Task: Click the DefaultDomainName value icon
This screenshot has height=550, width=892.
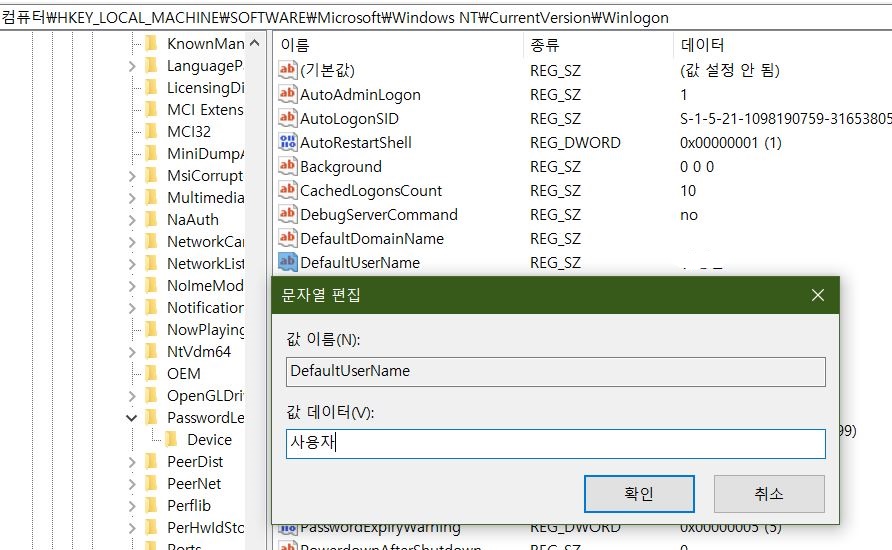Action: click(287, 238)
